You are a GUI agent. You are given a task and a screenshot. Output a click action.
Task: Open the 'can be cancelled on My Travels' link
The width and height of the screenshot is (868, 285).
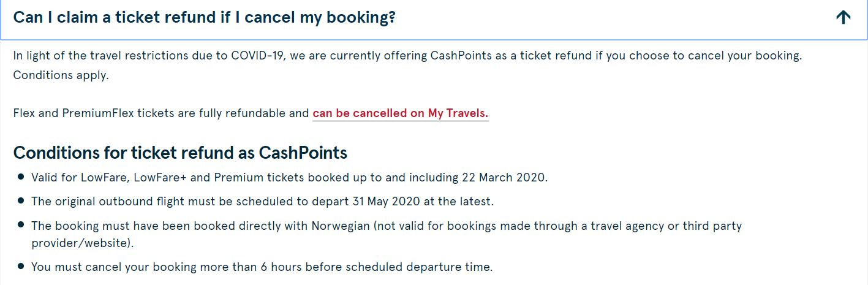[401, 113]
